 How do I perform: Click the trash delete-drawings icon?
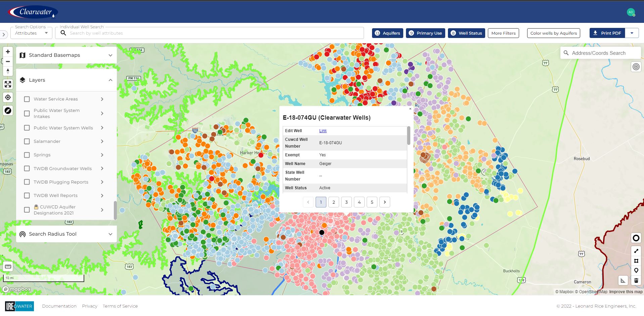click(x=636, y=280)
